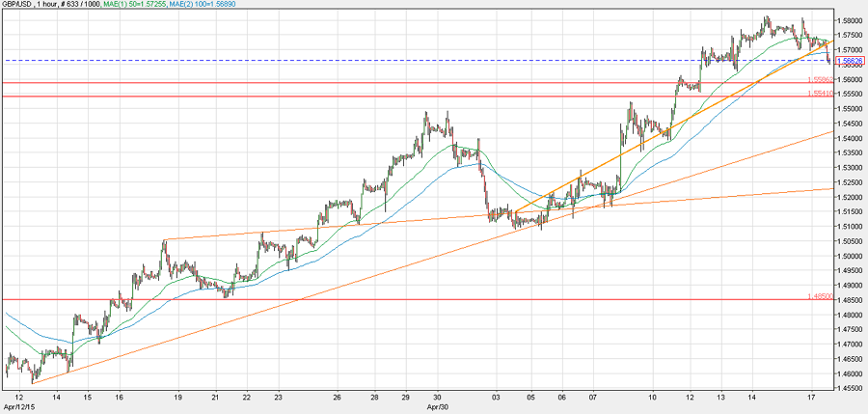The height and width of the screenshot is (414, 868).
Task: Click the 1.48000 price axis label
Action: click(x=851, y=315)
